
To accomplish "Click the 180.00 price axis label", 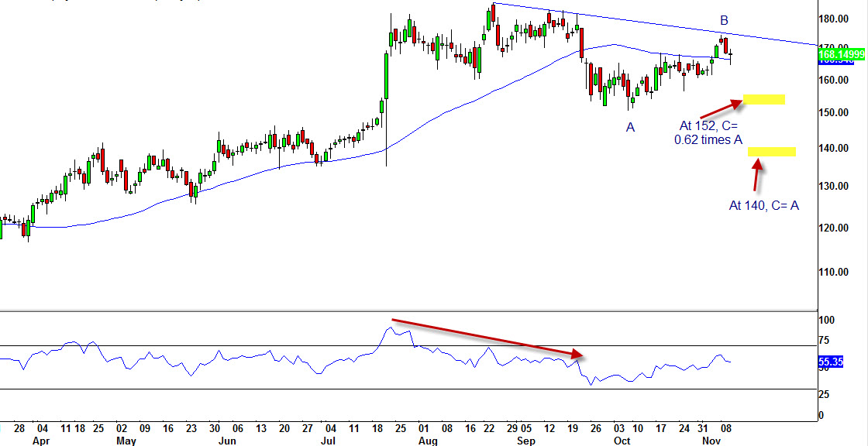I will tap(838, 19).
